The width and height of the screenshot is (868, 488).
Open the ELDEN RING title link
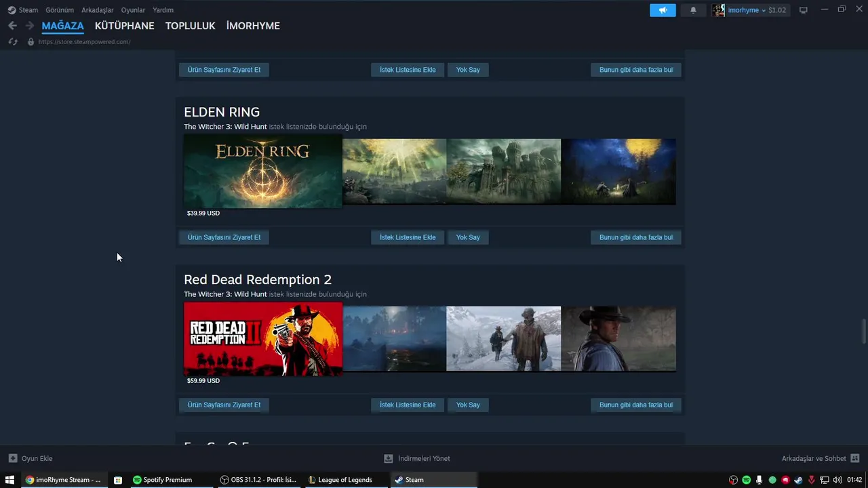point(222,112)
